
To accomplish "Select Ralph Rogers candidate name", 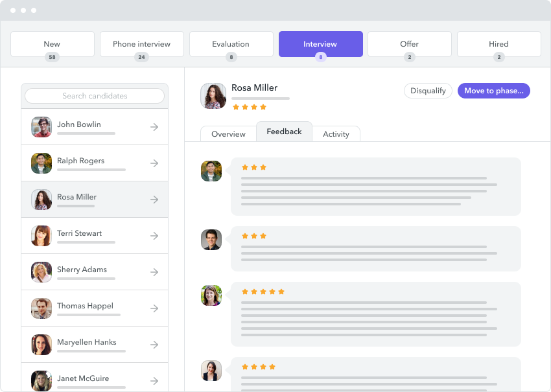I will pos(81,161).
